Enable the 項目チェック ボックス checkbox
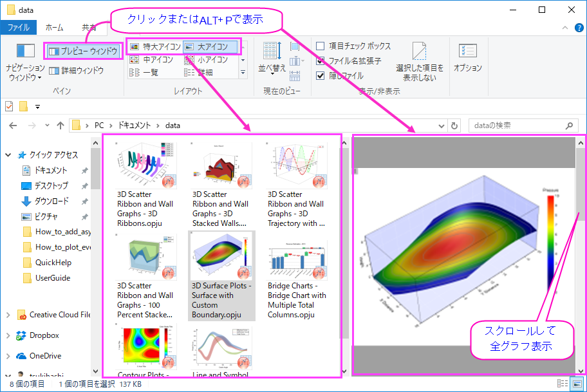The width and height of the screenshot is (587, 392). pos(321,46)
